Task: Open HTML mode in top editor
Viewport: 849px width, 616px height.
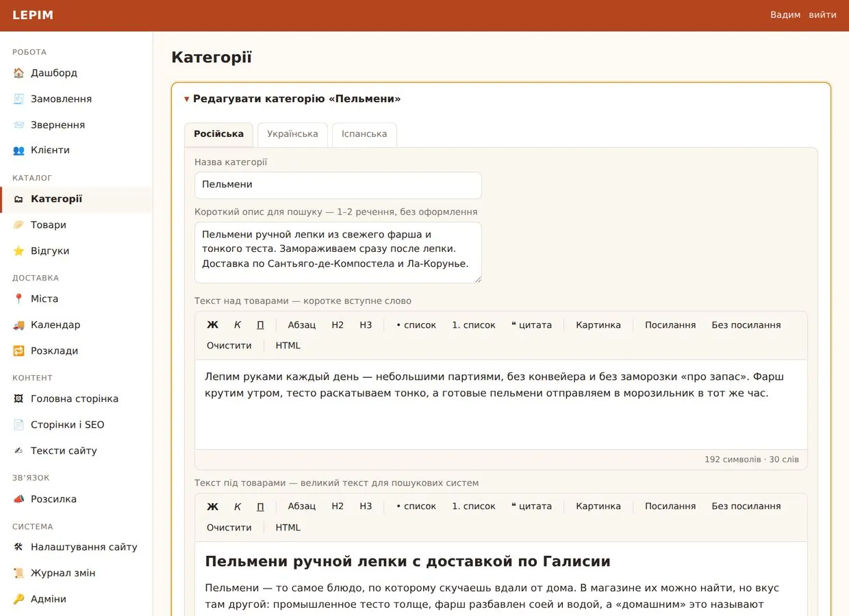Action: (288, 346)
